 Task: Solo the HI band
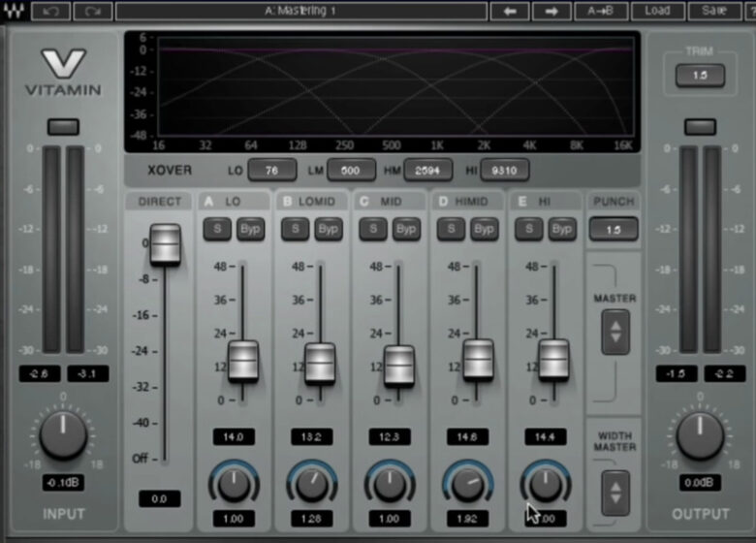point(529,229)
